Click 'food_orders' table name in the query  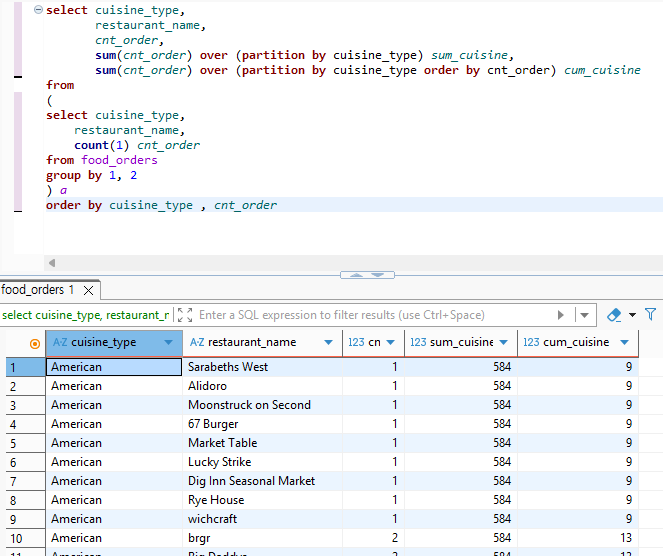click(x=119, y=160)
